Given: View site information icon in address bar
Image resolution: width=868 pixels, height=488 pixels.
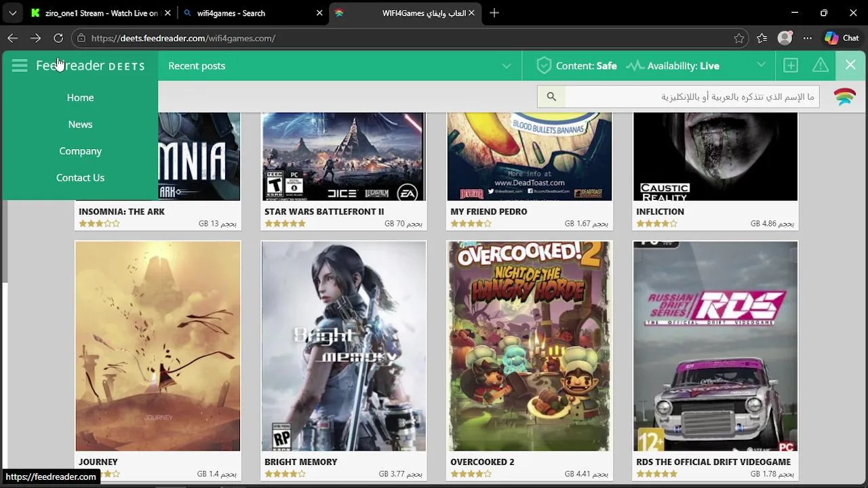Looking at the screenshot, I should tap(81, 38).
